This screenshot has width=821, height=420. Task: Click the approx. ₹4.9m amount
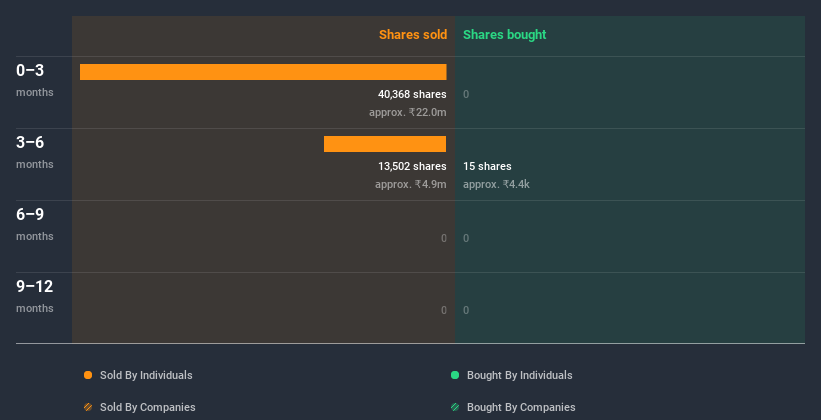click(410, 184)
